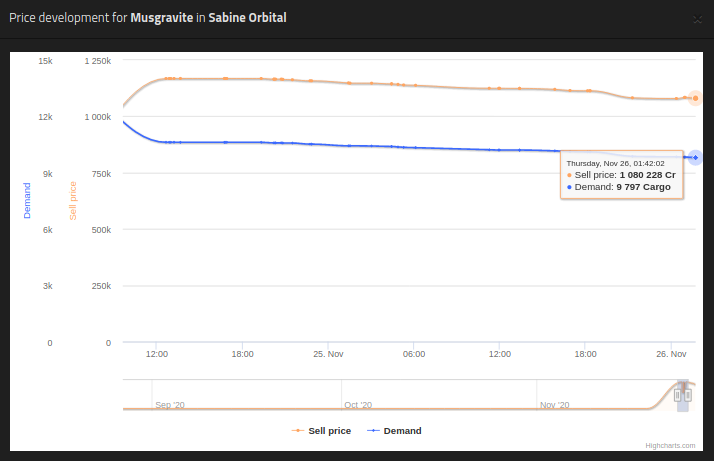Click the 3k demand axis label
This screenshot has width=714, height=461.
tap(47, 286)
